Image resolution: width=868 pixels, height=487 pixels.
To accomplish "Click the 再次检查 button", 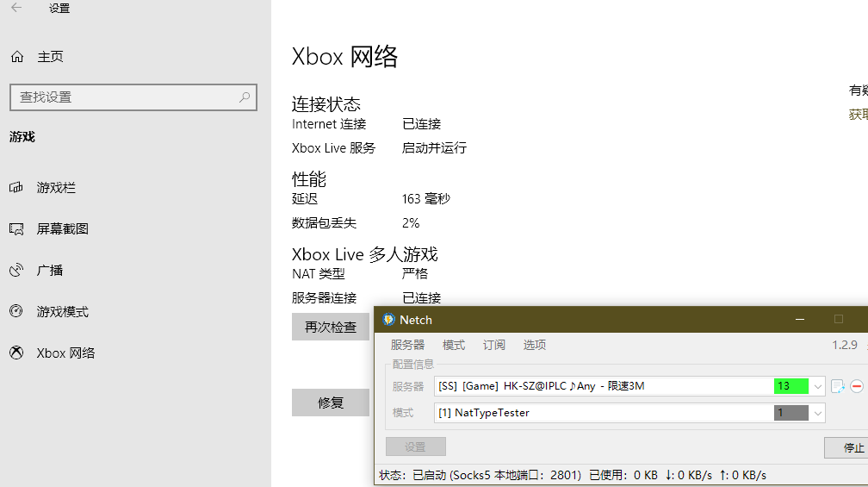I will pos(331,327).
